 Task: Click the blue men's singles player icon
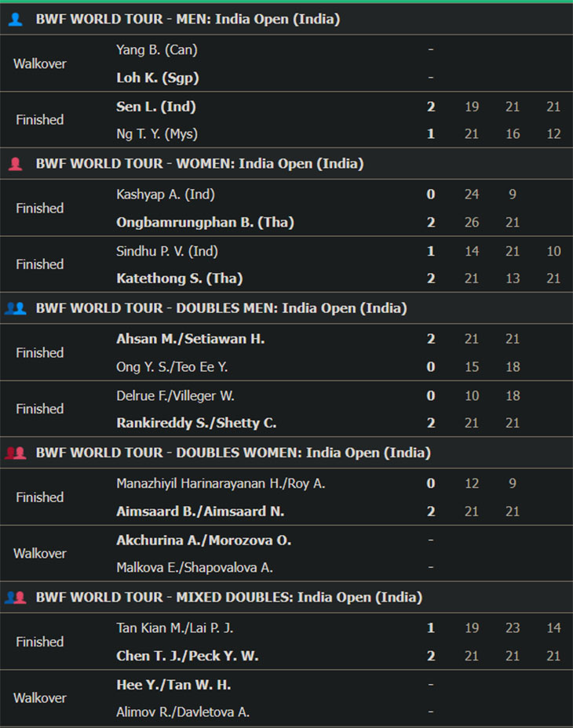[16, 19]
